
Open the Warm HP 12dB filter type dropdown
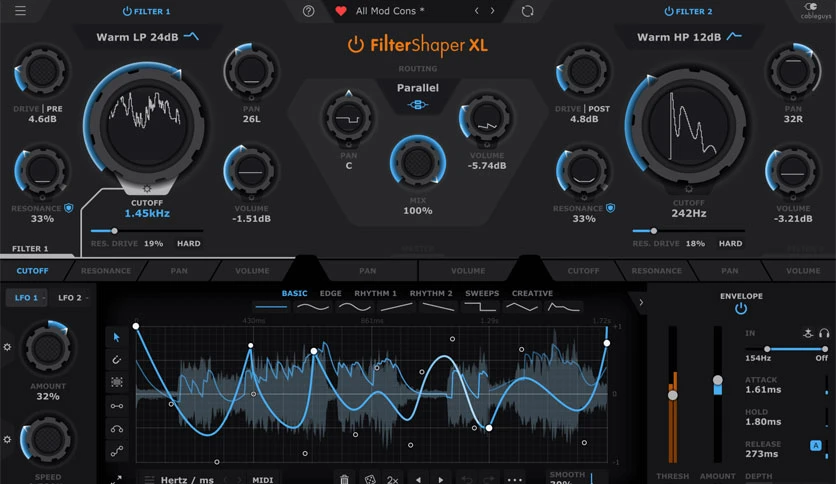tap(689, 37)
